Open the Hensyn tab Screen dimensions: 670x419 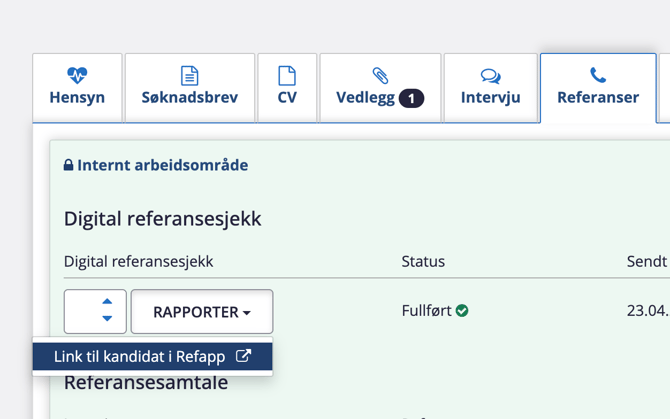click(77, 88)
